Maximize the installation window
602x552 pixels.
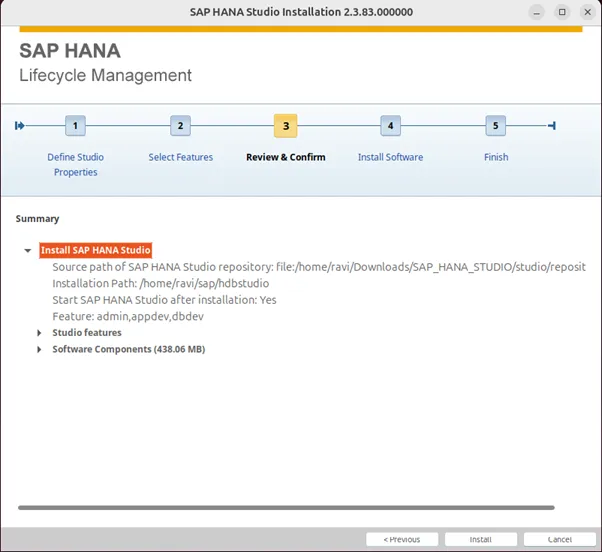click(x=562, y=12)
